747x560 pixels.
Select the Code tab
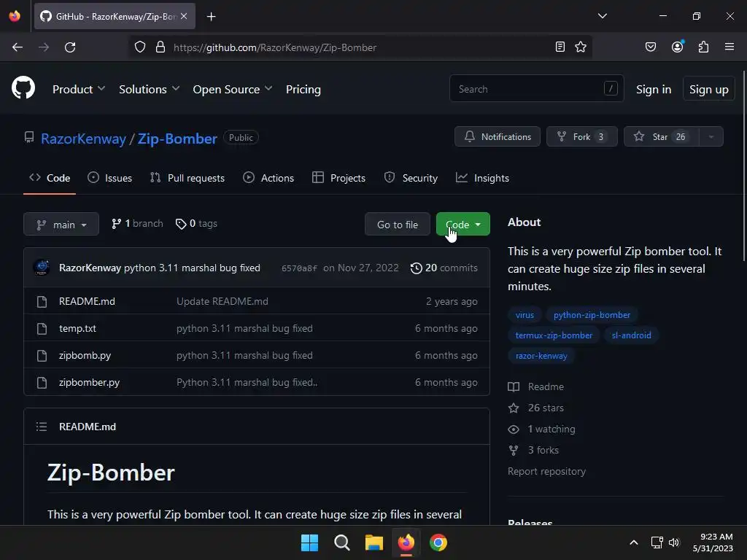(x=50, y=178)
